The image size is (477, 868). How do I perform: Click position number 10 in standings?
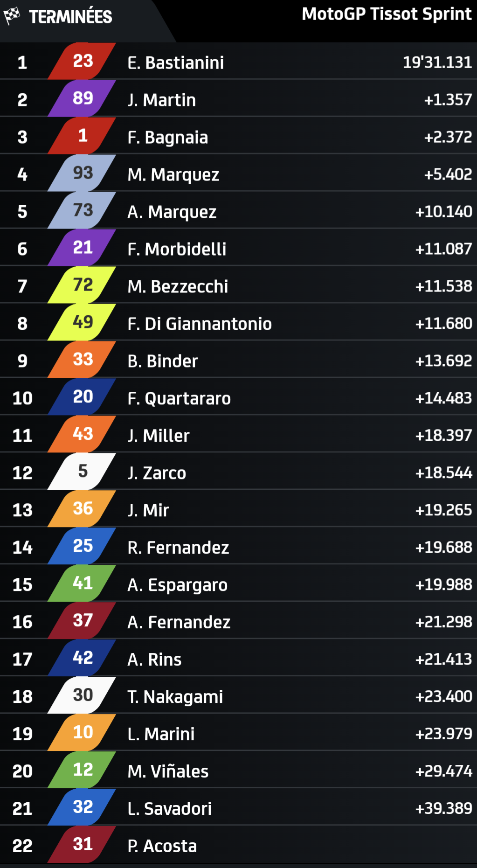click(22, 398)
